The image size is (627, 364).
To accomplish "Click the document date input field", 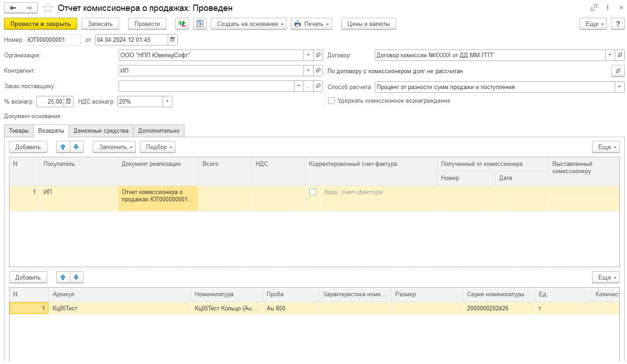I will [131, 40].
